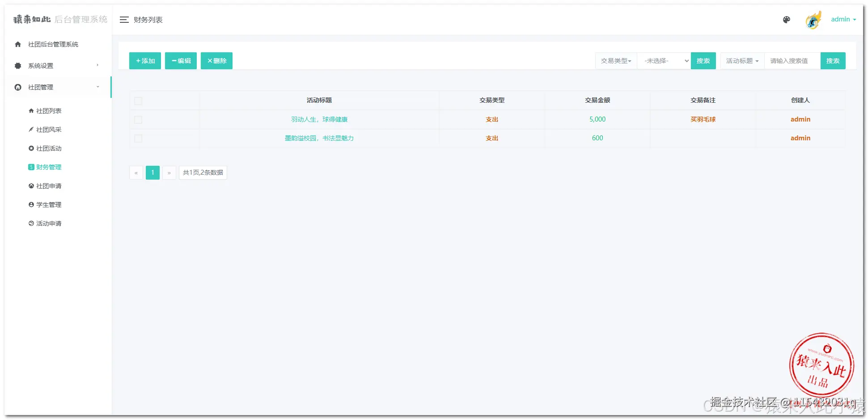Go to 社团活动 page
The image size is (868, 420).
pos(49,148)
